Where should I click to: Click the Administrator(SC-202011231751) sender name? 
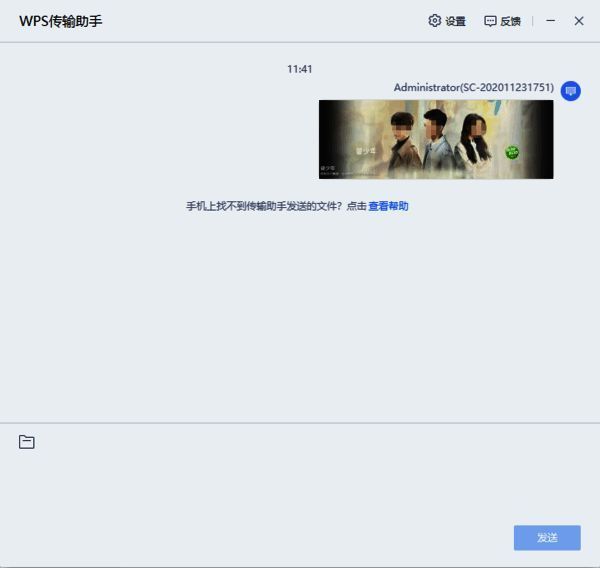tap(474, 88)
